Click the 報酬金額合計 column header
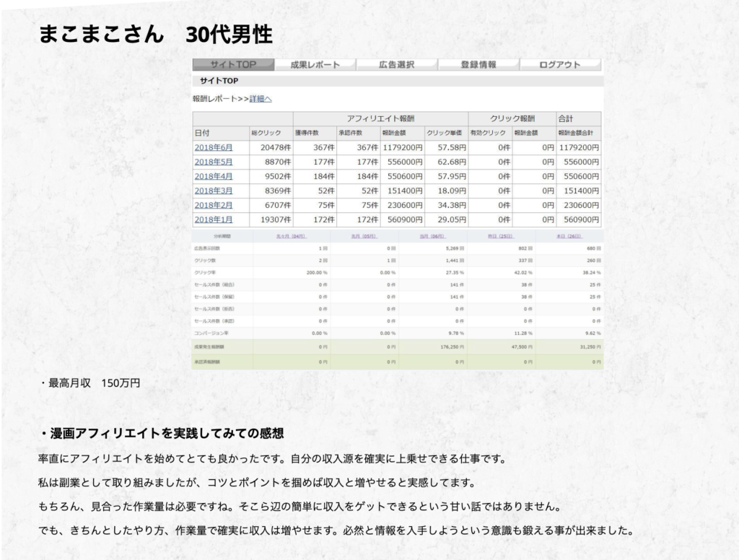 coord(579,133)
